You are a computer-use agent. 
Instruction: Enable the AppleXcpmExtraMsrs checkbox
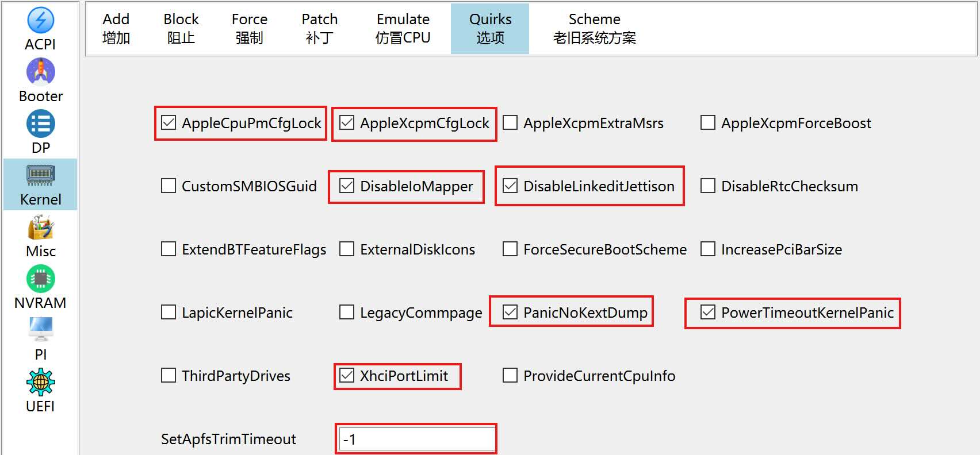[510, 122]
